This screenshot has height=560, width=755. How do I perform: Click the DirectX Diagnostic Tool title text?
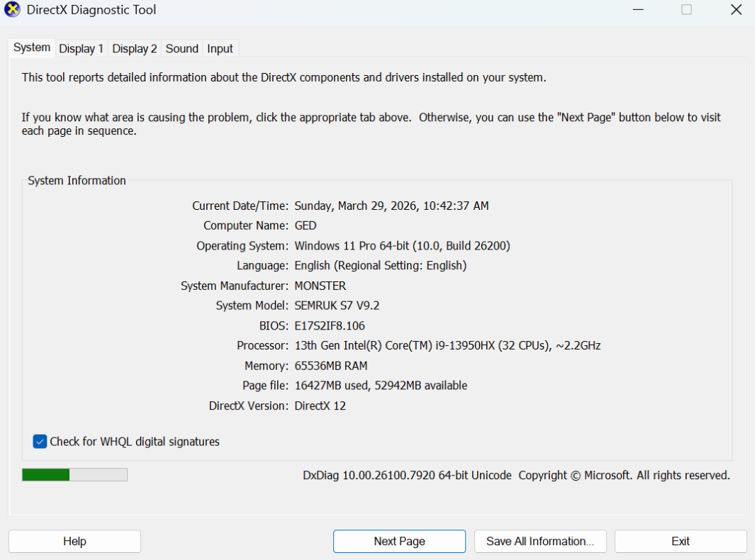point(91,10)
